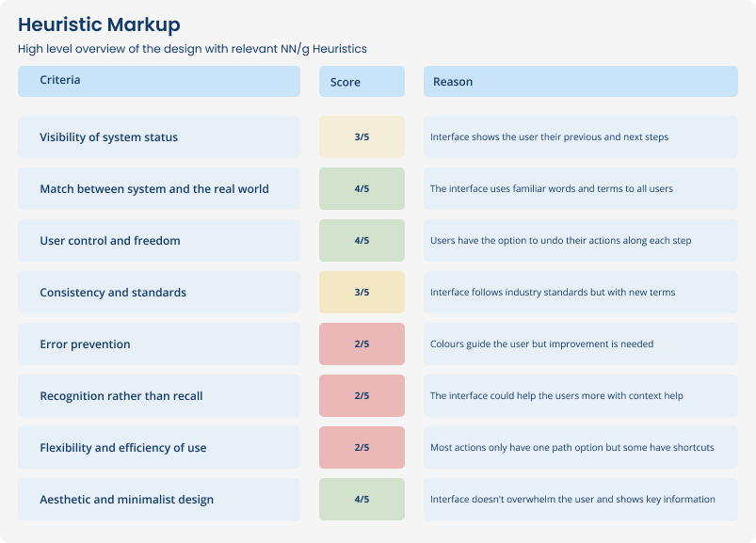Click the green 4/5 score for User control and freedom
Screen dimensions: 756x543
coord(362,241)
